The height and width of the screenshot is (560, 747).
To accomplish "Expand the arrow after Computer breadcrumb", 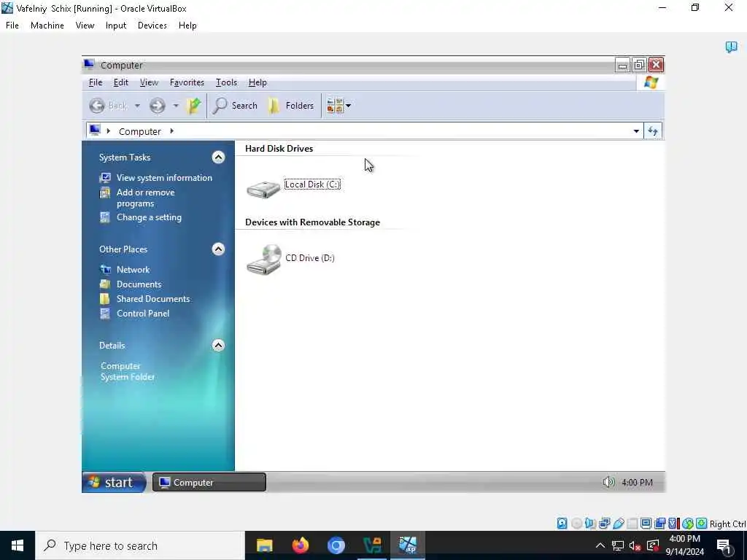I will (171, 131).
